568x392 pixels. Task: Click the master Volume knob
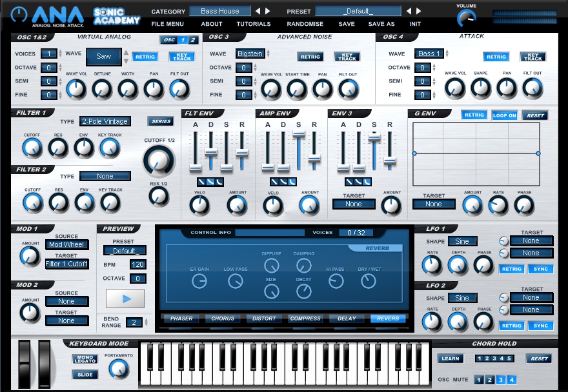tap(466, 18)
